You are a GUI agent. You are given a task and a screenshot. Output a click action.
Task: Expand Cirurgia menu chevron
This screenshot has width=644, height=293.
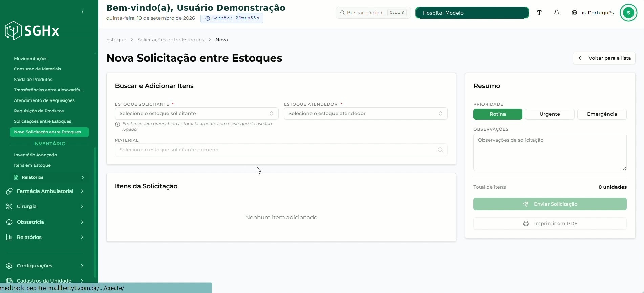[82, 206]
